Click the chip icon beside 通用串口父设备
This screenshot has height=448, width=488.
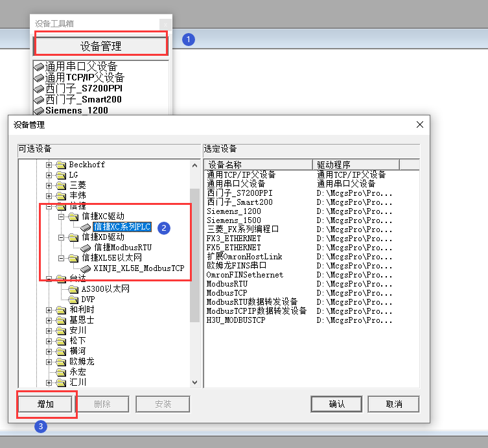click(x=39, y=67)
